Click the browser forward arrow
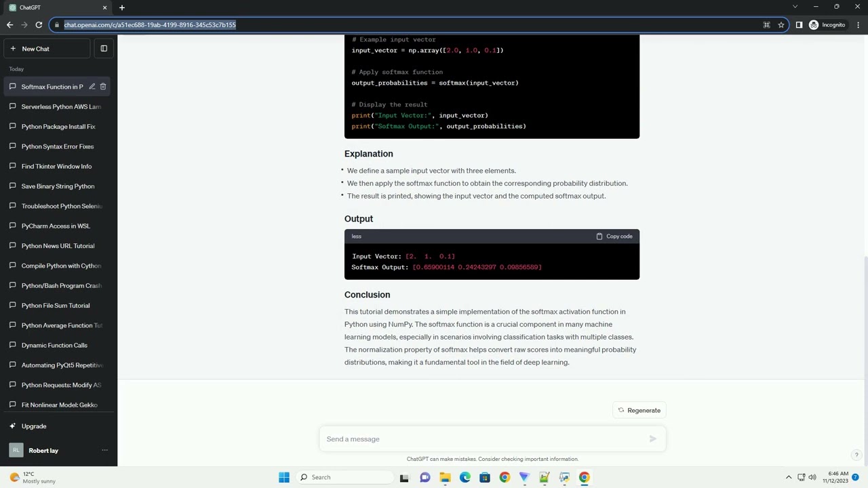Screen dimensions: 868x488 click(x=24, y=25)
